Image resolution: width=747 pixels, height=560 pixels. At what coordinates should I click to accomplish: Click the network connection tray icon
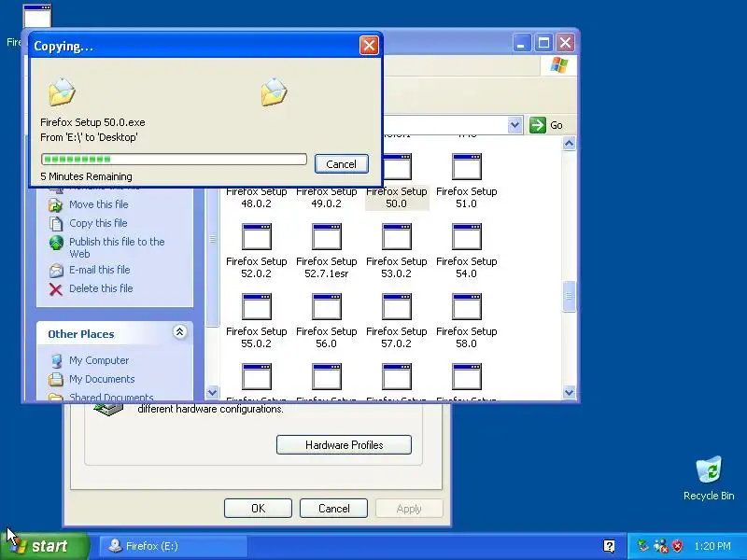[660, 546]
